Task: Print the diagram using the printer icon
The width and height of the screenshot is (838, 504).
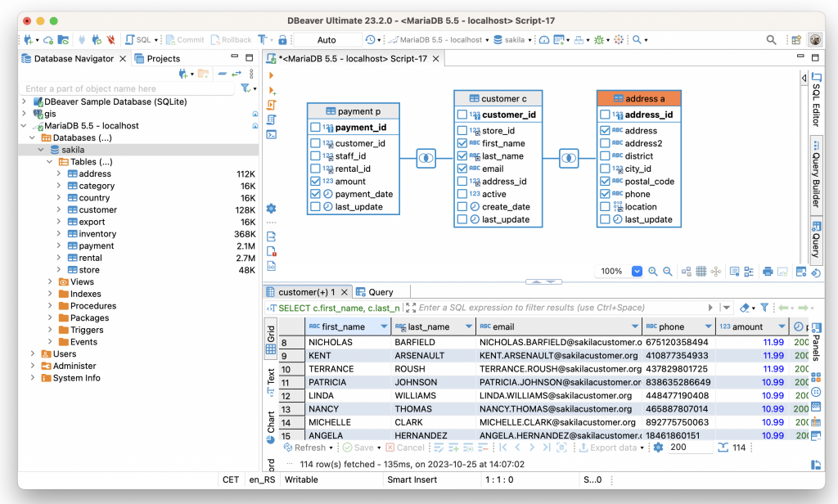Action: coord(768,272)
